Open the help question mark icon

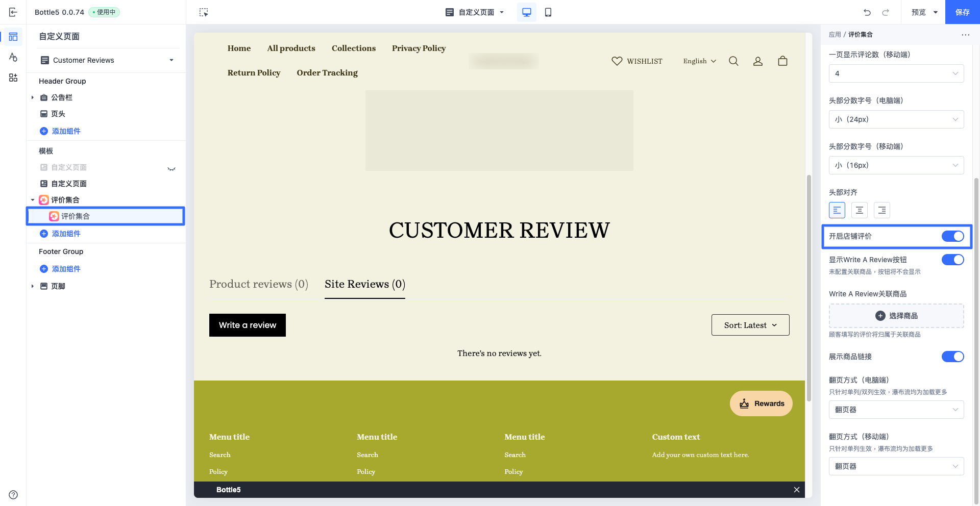pyautogui.click(x=13, y=495)
